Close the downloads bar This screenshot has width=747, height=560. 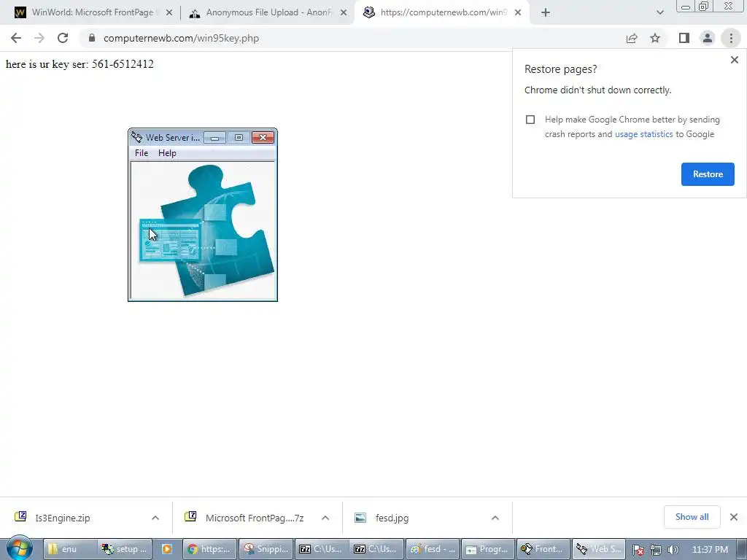734,517
